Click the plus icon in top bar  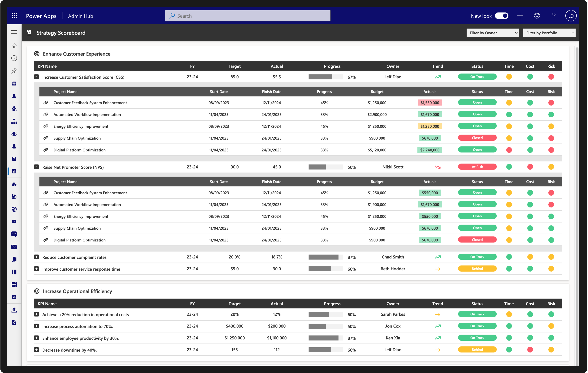520,16
